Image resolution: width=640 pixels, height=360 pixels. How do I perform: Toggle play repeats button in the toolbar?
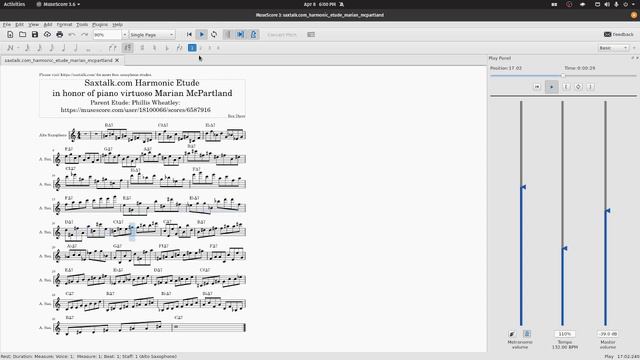coord(228,35)
